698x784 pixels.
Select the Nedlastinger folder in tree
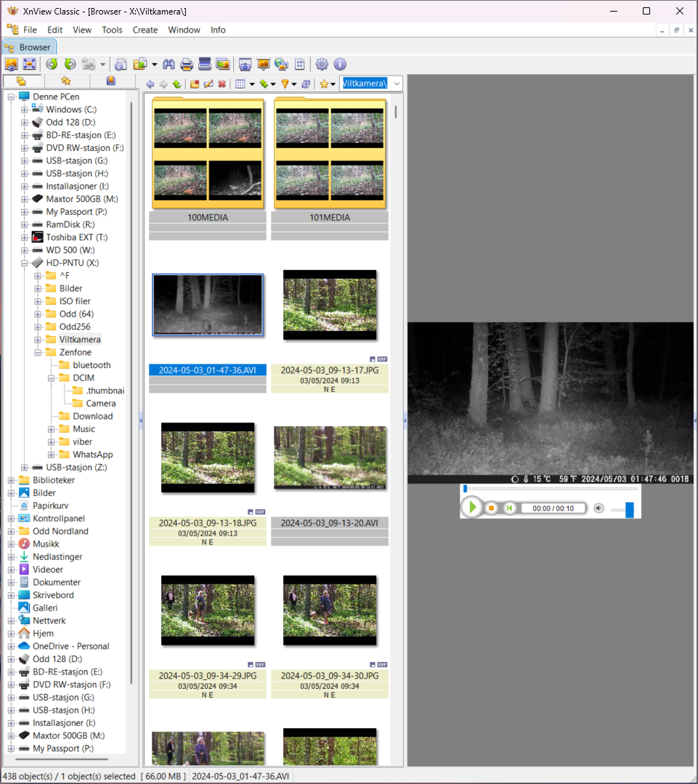click(x=57, y=557)
